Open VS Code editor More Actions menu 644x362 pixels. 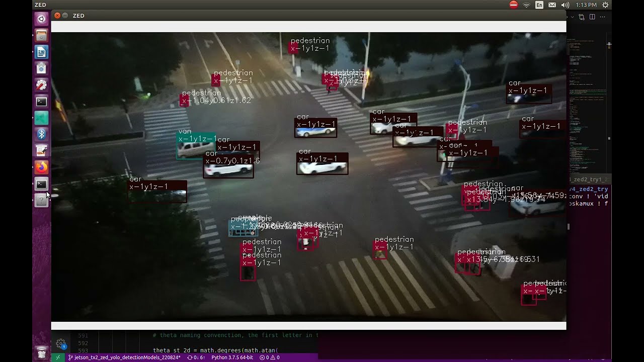point(602,17)
